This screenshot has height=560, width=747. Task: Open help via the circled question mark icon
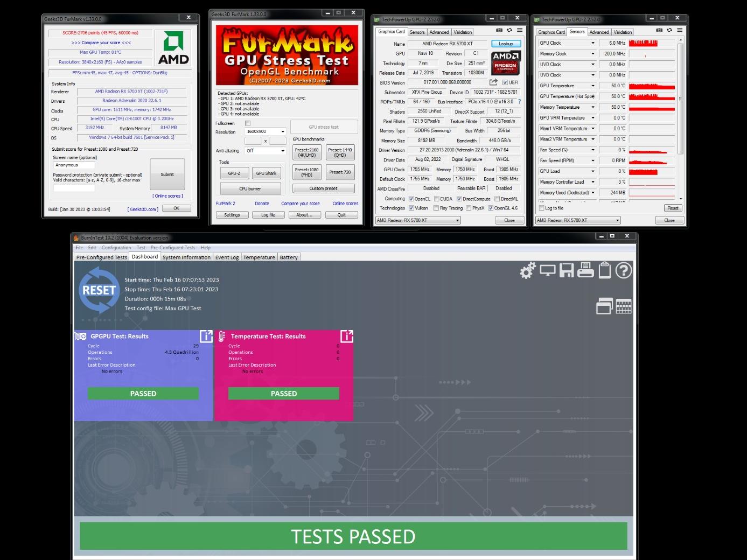click(624, 270)
